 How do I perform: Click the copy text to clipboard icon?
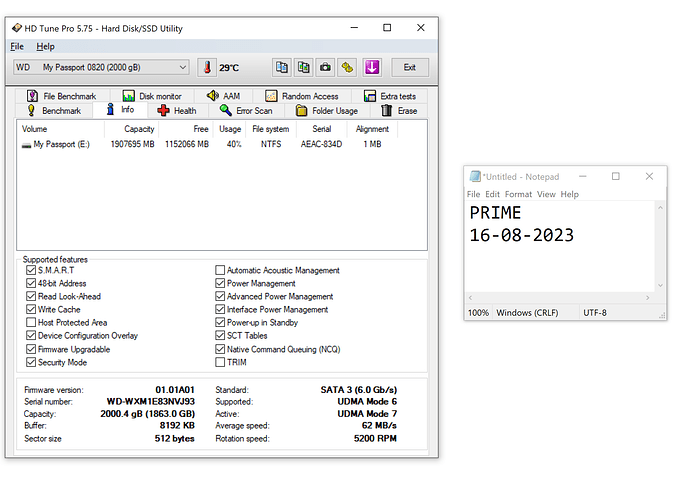[282, 67]
